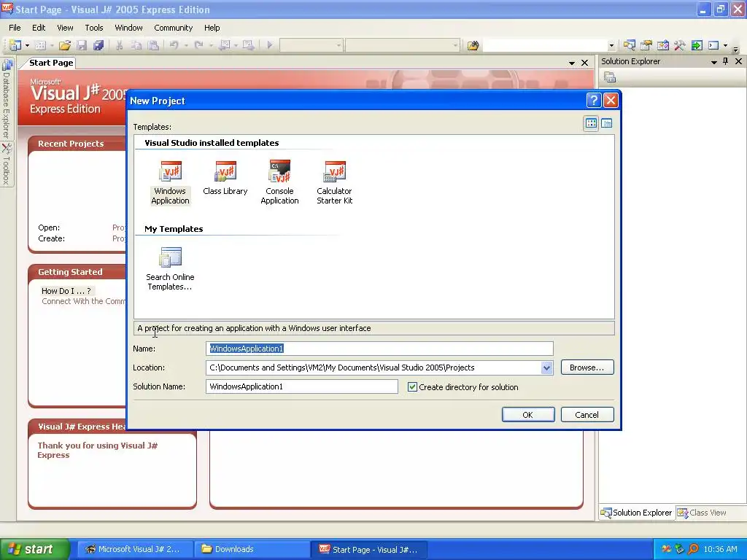Open Object Browser toolbar icon

(662, 45)
